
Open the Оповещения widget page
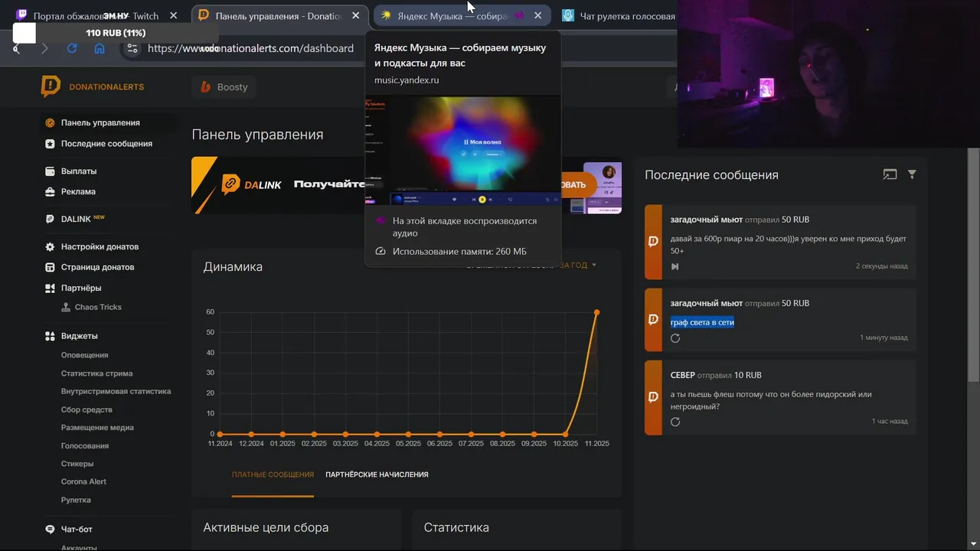[x=84, y=355]
